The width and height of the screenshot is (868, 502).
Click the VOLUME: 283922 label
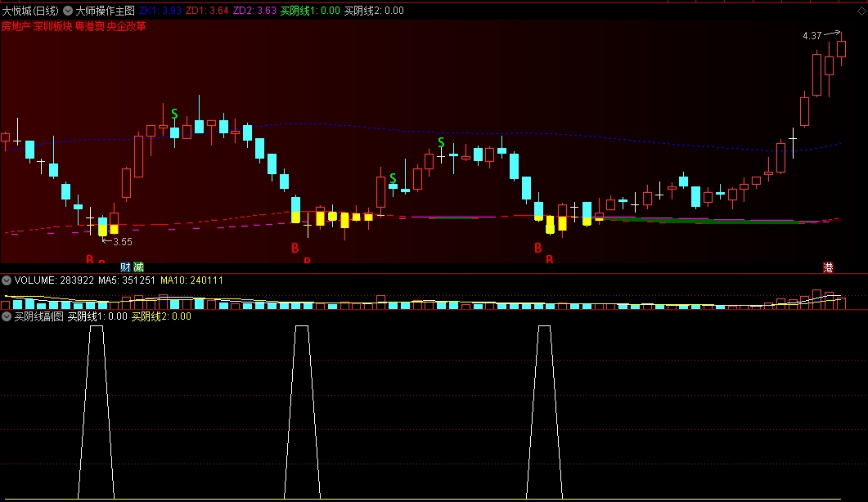click(x=54, y=280)
